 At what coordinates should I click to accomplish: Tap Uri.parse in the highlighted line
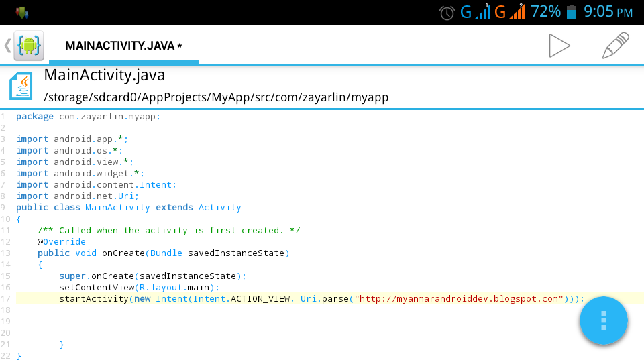click(325, 299)
